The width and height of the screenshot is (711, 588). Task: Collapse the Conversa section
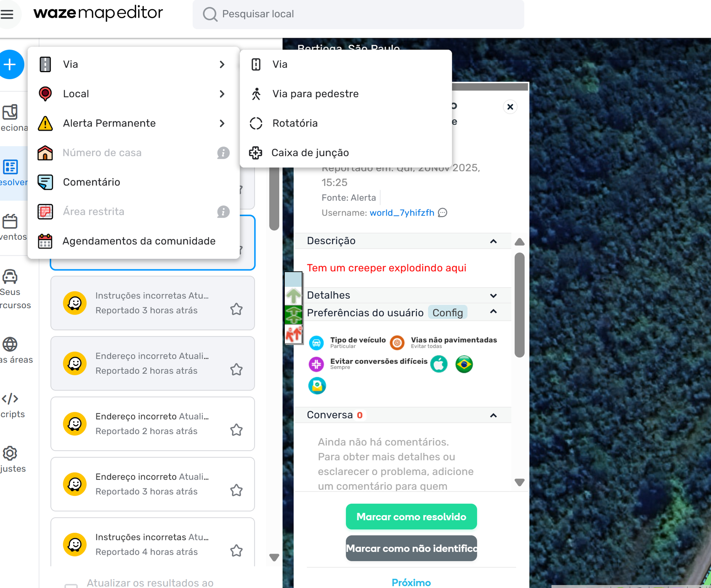click(493, 416)
